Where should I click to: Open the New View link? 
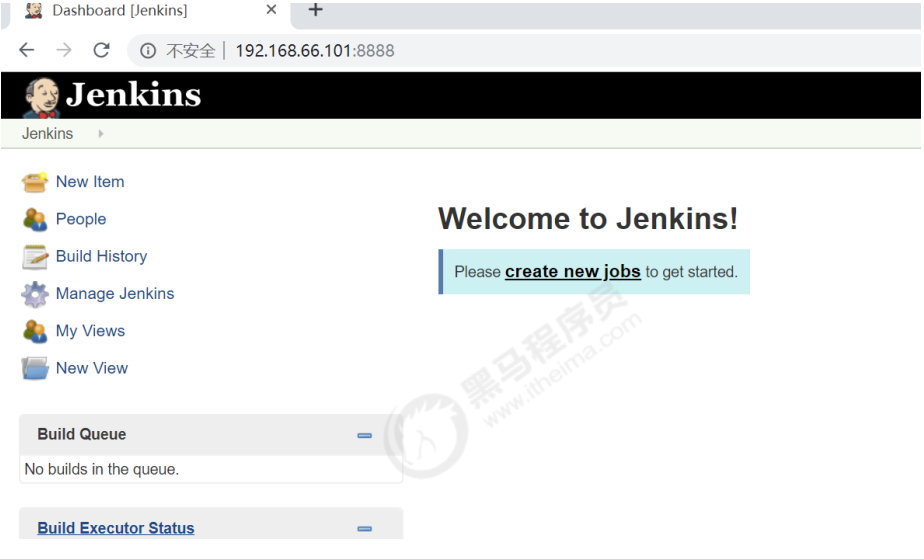(x=92, y=368)
